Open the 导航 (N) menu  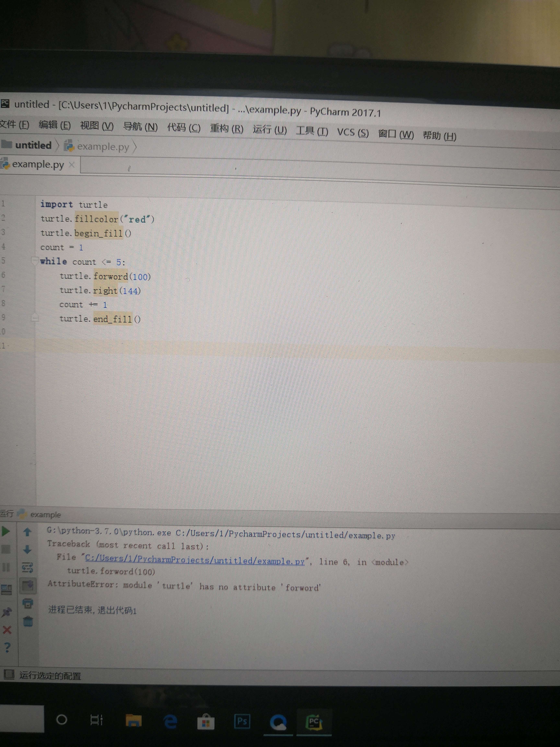[140, 127]
